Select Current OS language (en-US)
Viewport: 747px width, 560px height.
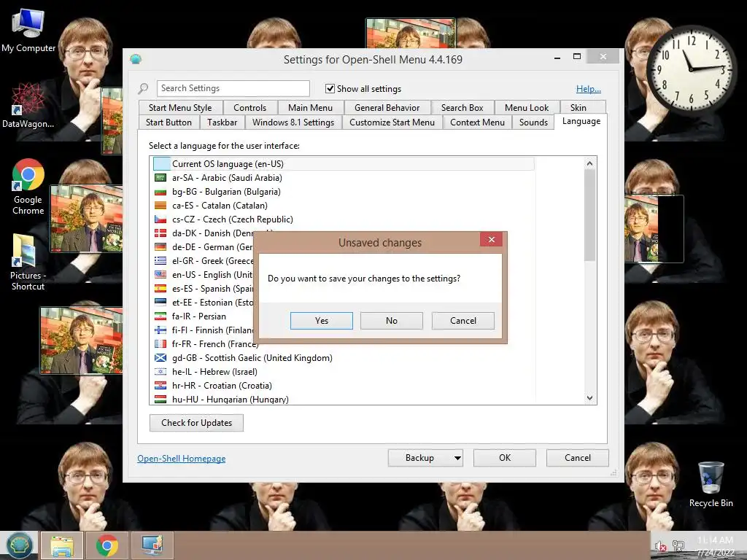[344, 164]
